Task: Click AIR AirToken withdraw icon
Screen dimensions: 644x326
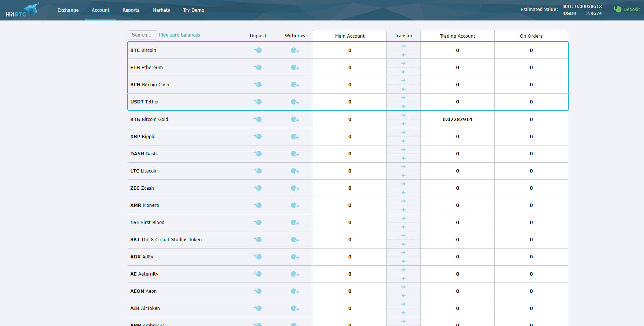Action: pos(295,308)
